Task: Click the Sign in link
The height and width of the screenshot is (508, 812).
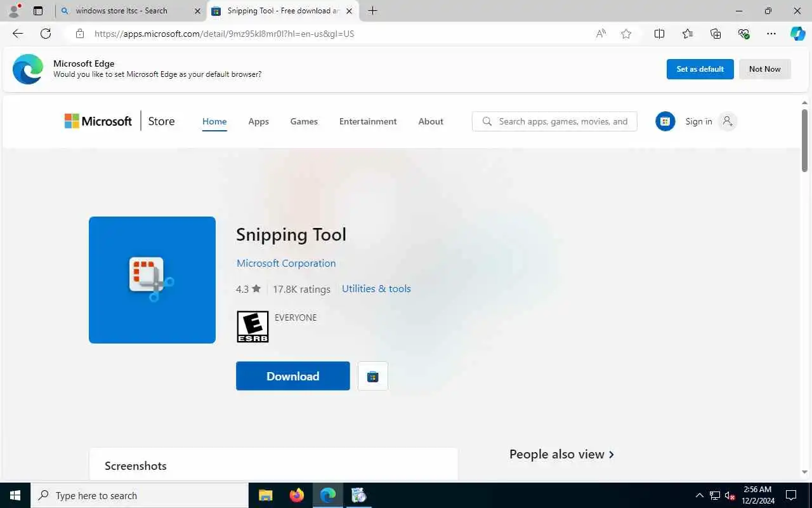Action: pyautogui.click(x=698, y=121)
